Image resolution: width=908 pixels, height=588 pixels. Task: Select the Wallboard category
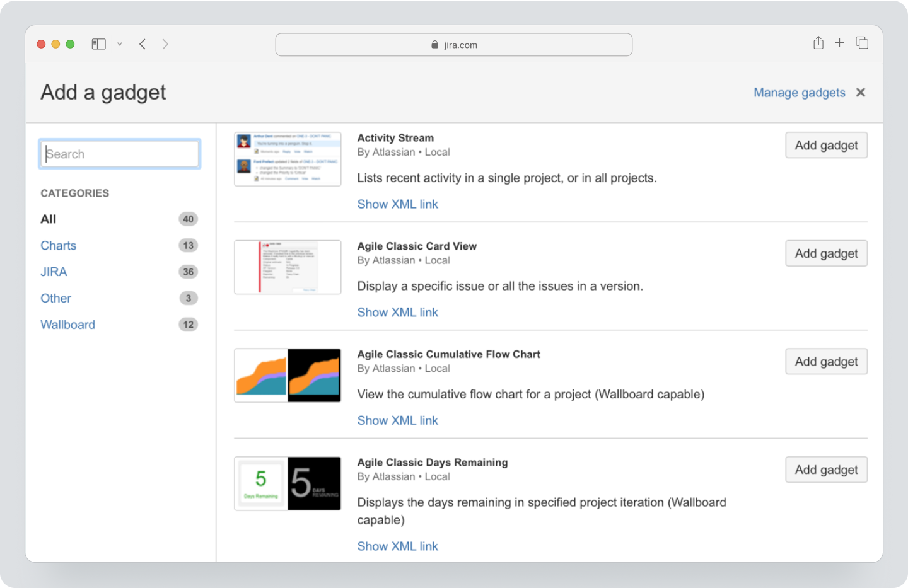tap(67, 324)
